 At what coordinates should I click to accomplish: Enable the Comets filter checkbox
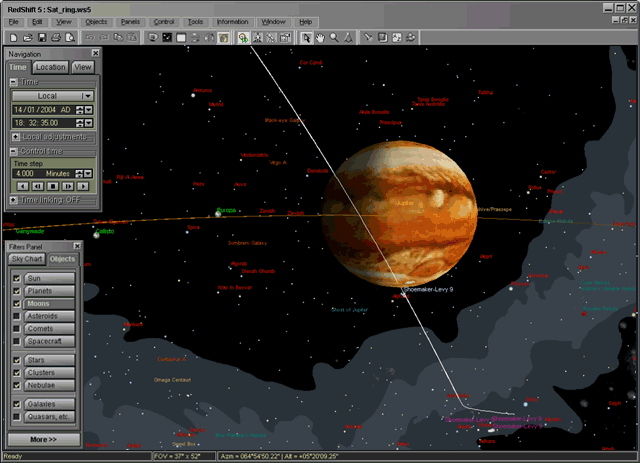[15, 328]
